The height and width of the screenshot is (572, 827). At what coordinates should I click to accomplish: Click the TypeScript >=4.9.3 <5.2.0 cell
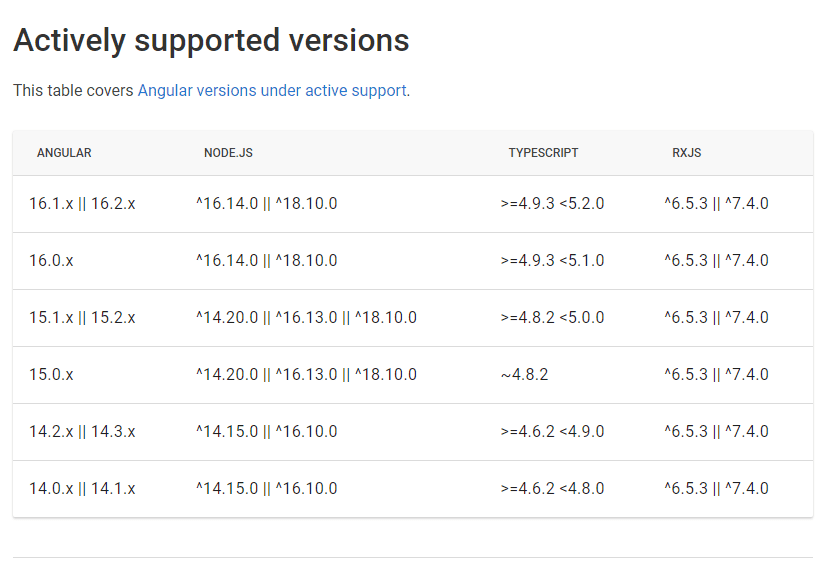pos(552,204)
